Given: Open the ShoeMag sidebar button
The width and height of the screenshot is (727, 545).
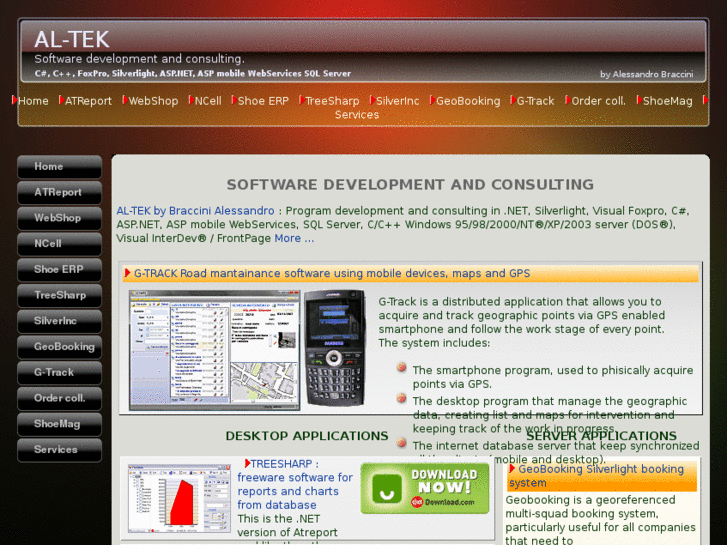Looking at the screenshot, I should click(x=59, y=424).
